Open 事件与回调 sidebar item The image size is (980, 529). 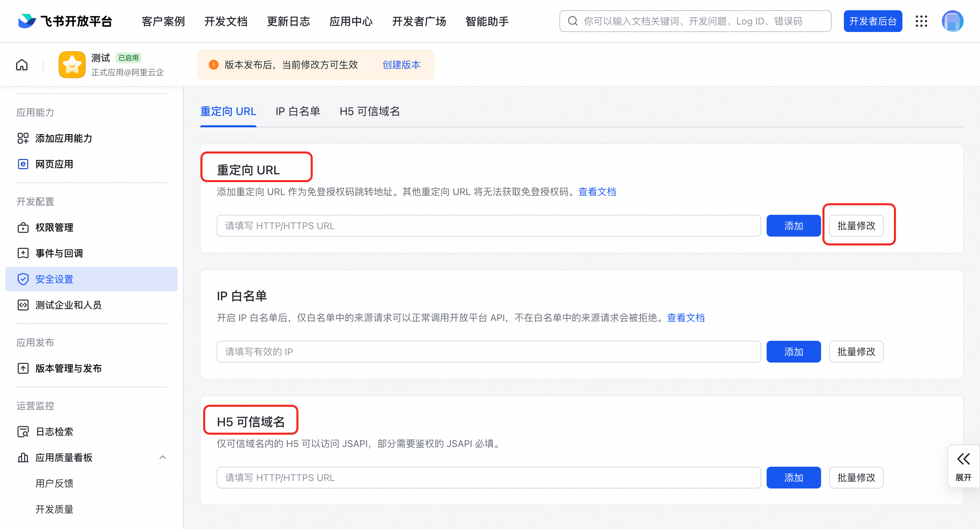[59, 253]
